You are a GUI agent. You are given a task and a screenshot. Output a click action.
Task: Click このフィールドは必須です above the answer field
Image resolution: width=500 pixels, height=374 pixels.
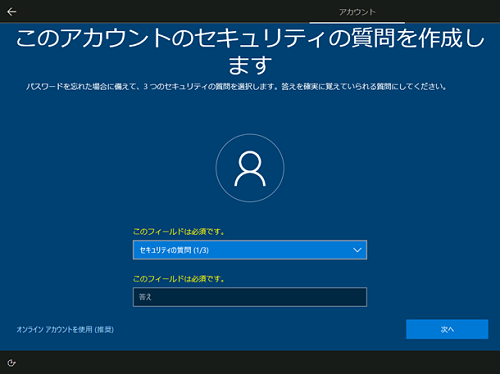[179, 279]
